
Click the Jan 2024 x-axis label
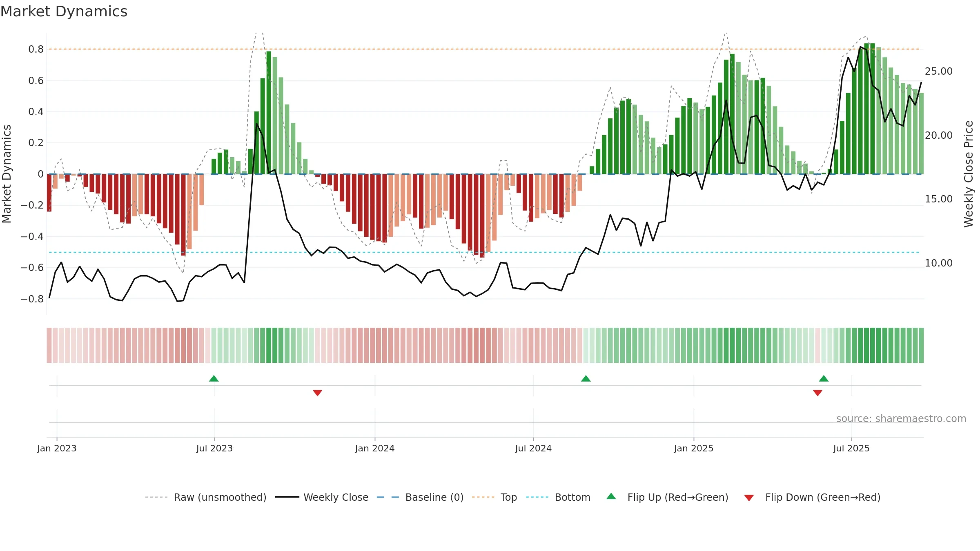tap(375, 448)
